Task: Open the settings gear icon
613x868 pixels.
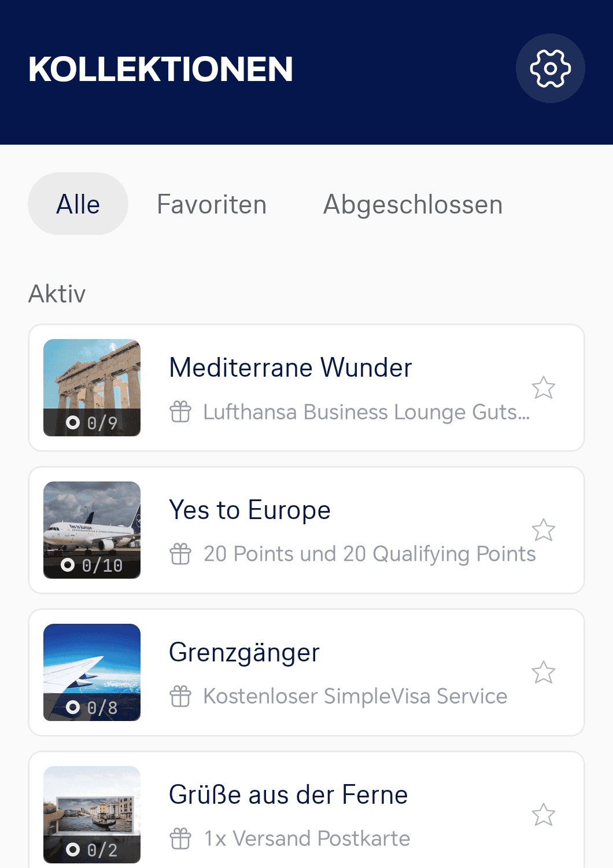Action: click(x=550, y=68)
